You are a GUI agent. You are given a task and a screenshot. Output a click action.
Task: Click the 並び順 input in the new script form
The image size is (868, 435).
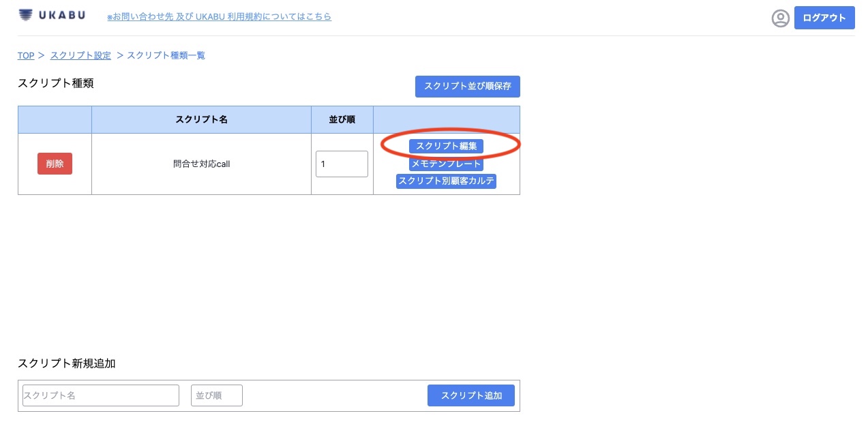pyautogui.click(x=217, y=395)
